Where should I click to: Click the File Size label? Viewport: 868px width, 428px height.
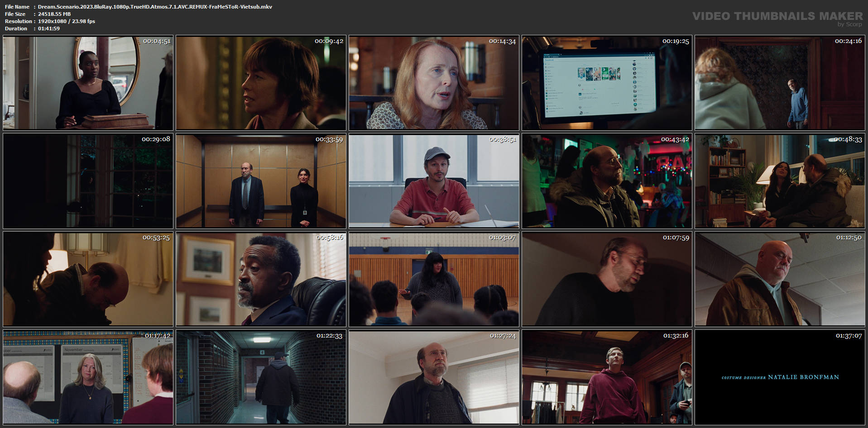pyautogui.click(x=15, y=14)
